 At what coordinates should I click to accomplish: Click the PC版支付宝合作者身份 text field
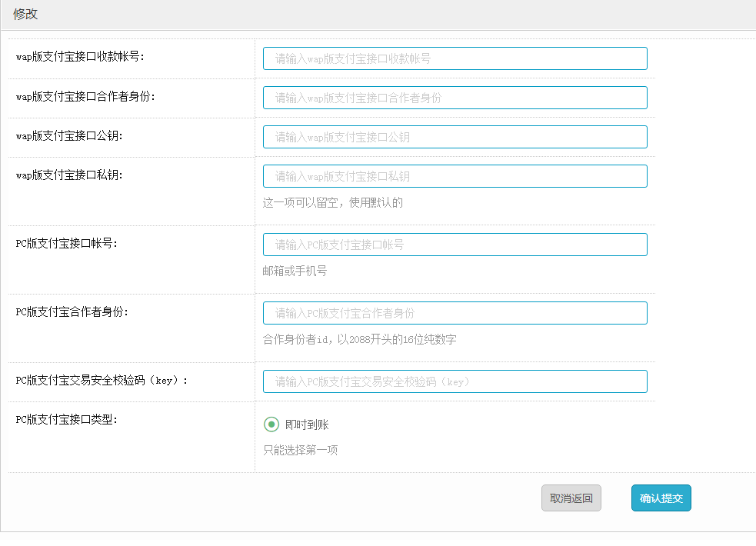(455, 313)
